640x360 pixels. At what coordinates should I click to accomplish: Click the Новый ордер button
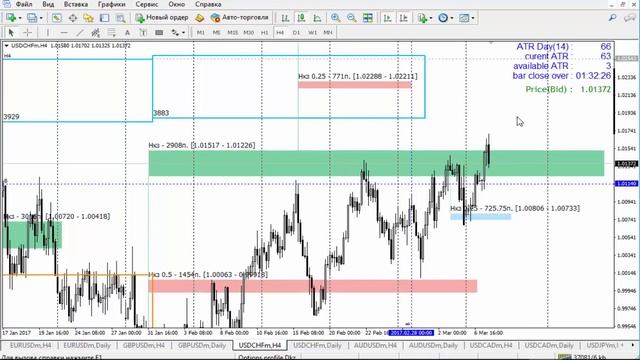(162, 18)
